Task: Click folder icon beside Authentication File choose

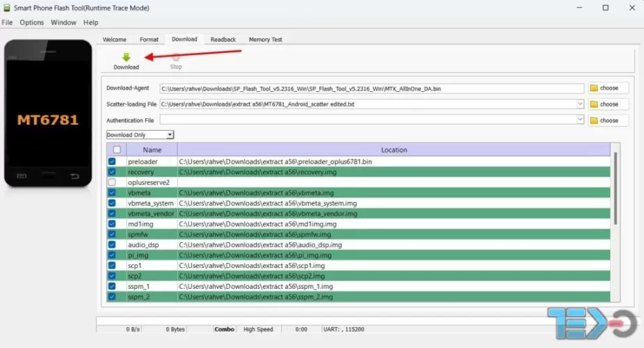Action: pos(594,120)
